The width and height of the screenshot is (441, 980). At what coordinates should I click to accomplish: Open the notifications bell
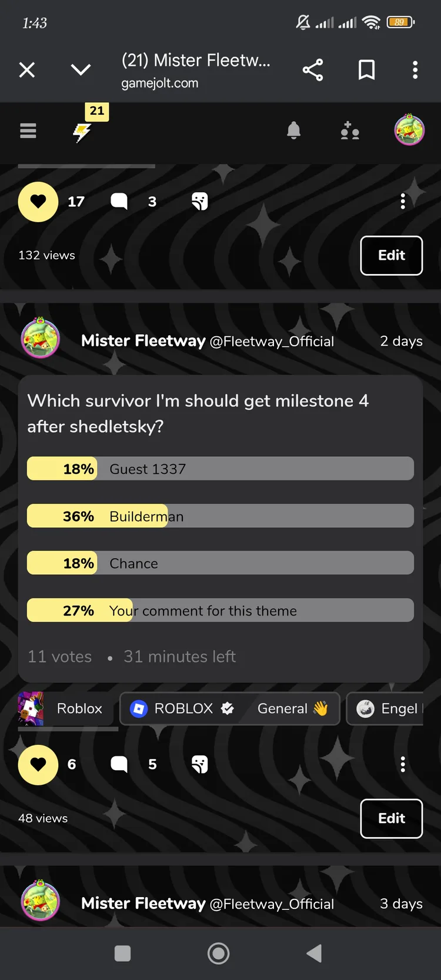tap(293, 131)
